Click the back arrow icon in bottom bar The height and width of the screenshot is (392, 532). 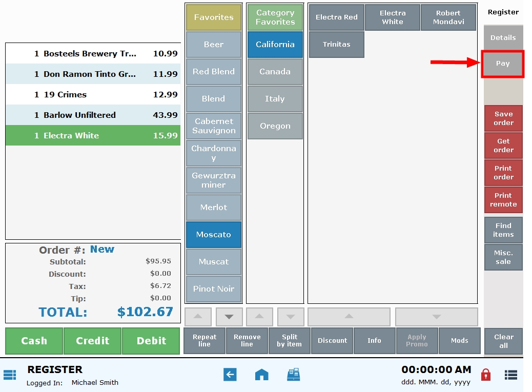[x=230, y=375]
